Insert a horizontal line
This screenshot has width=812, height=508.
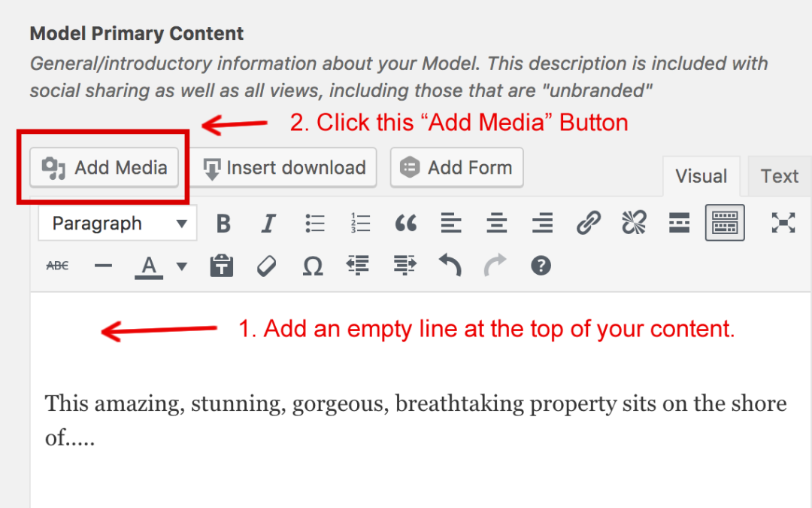click(x=103, y=265)
